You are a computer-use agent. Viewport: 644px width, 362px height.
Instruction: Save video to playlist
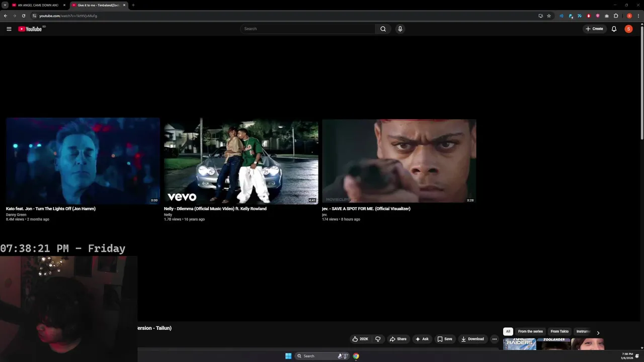click(x=445, y=339)
